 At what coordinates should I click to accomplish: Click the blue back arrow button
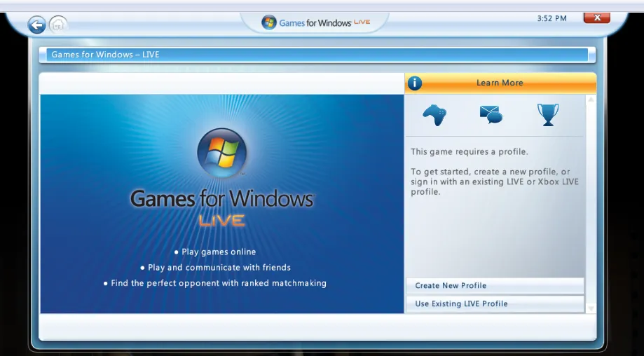36,25
